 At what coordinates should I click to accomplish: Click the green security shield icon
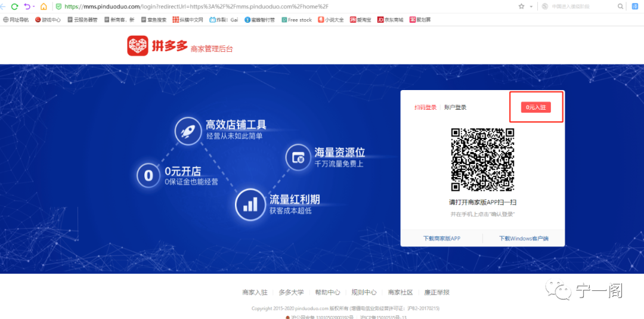(x=58, y=7)
